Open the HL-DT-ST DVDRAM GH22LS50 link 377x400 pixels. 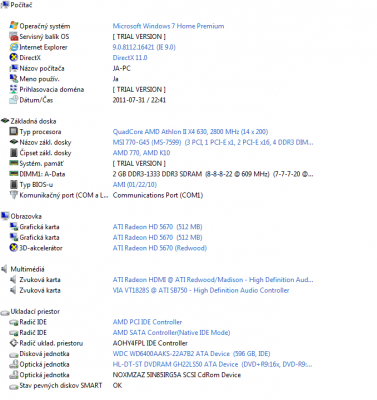click(212, 364)
